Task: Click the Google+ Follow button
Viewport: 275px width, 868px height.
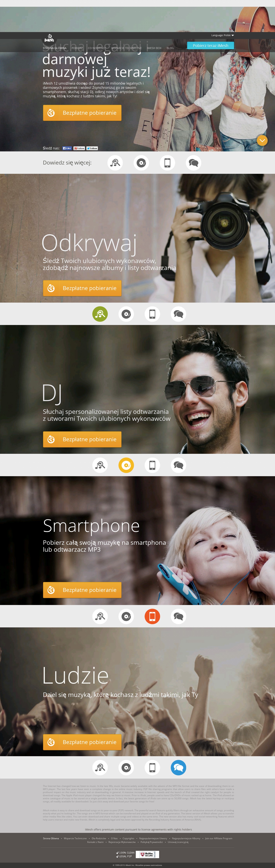Action: click(x=79, y=148)
